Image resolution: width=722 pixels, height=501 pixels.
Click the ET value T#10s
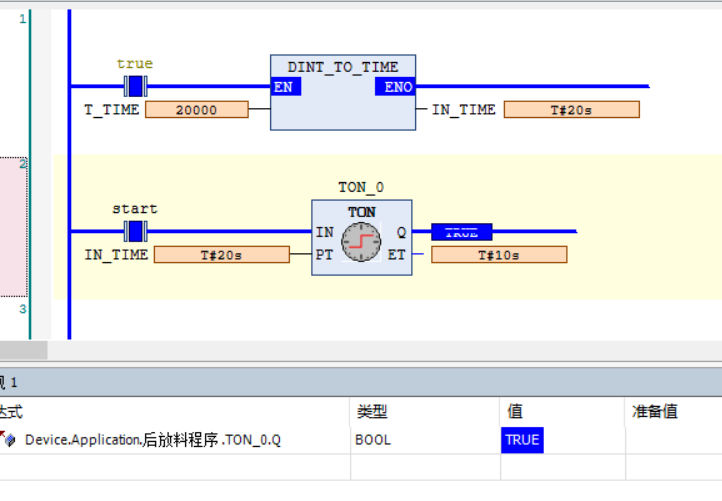coord(499,255)
